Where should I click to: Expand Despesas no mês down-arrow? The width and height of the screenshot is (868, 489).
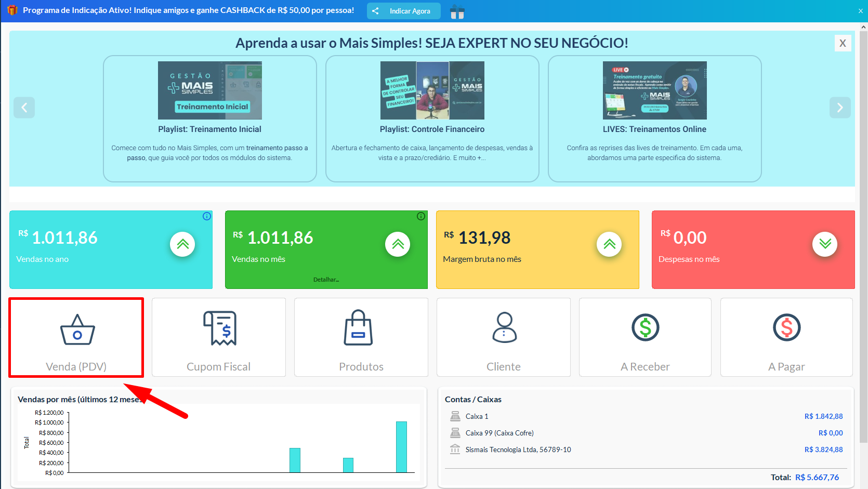[x=825, y=244]
